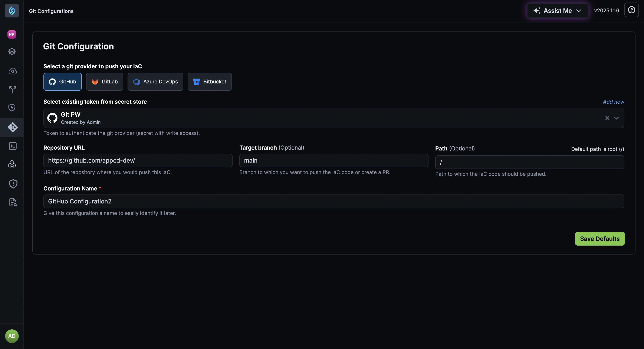Open the branching pipelines sidebar icon

pos(12,90)
